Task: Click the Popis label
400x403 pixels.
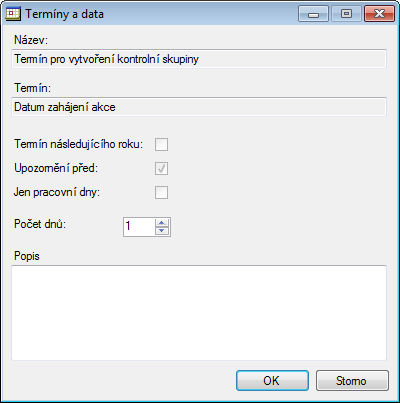Action: [27, 256]
